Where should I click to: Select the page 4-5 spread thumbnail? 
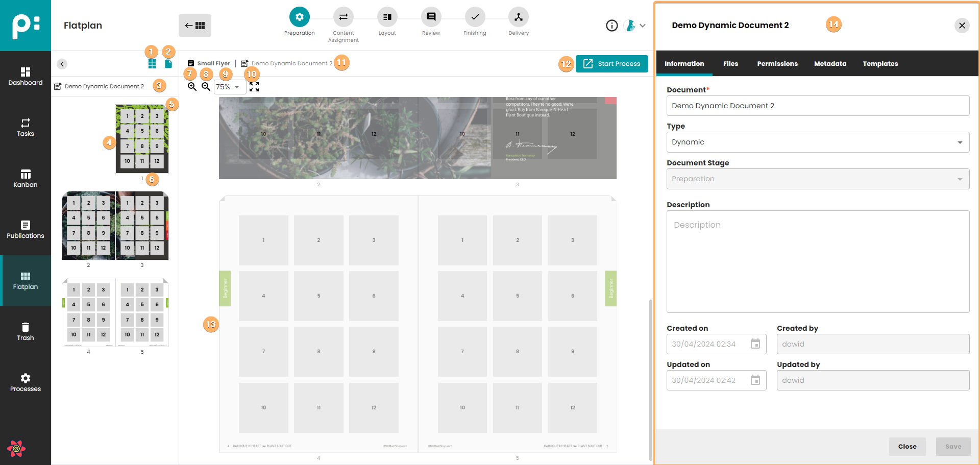coord(115,312)
